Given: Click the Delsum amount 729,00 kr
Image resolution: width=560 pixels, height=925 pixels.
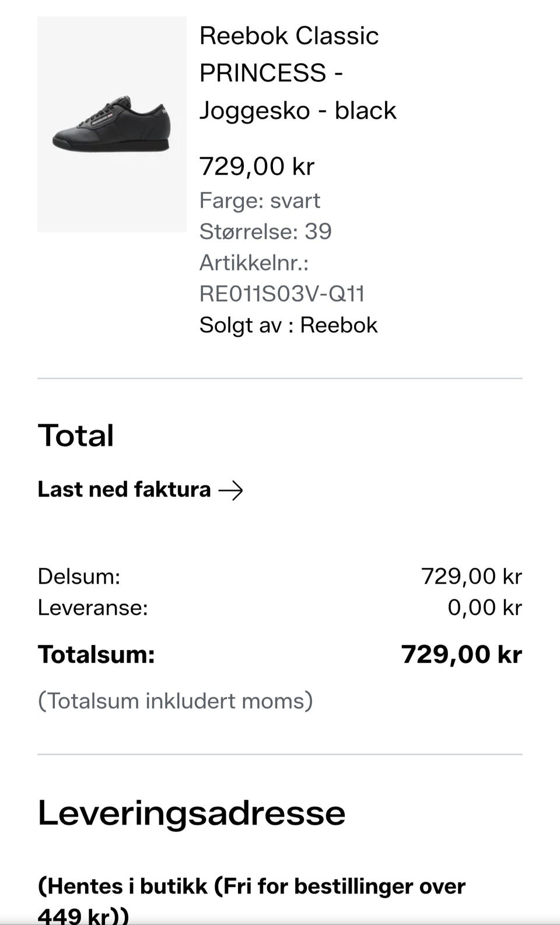Looking at the screenshot, I should point(471,577).
